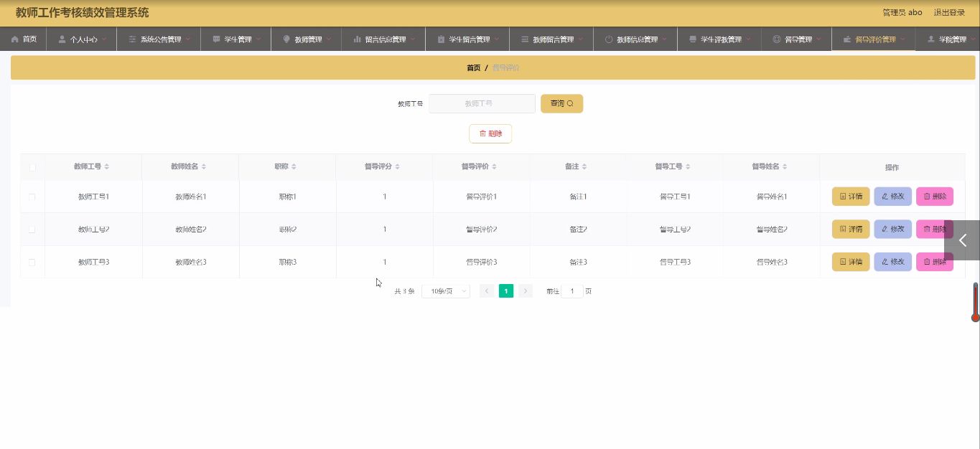980x449 pixels.
Task: Focus the 教师工号 search input field
Action: point(482,103)
